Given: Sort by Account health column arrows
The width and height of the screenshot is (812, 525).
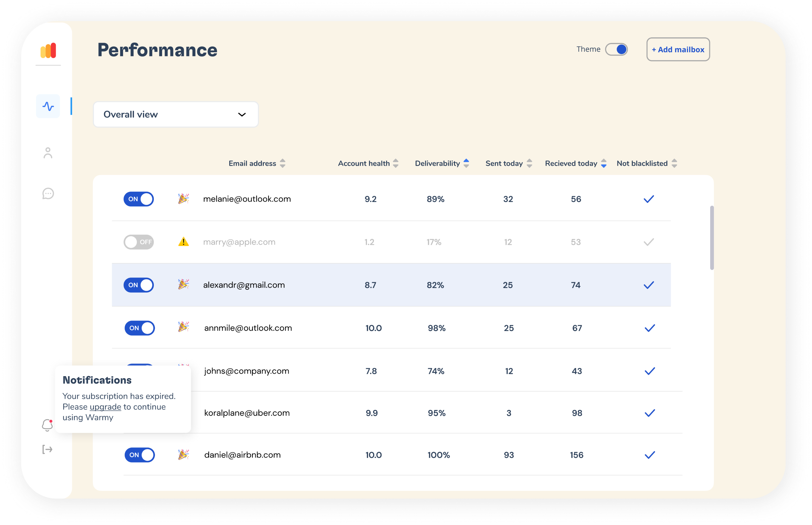Looking at the screenshot, I should [396, 163].
